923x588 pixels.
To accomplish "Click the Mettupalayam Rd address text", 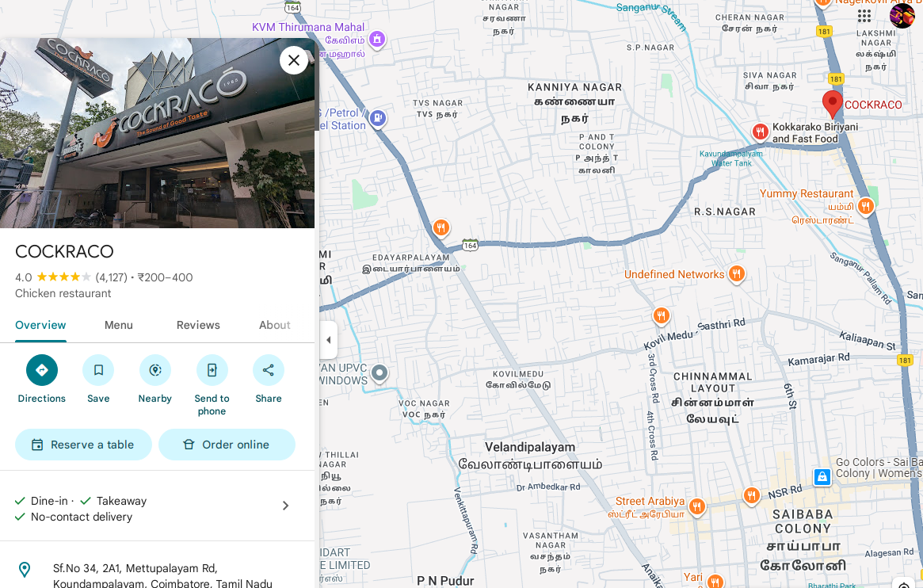I will point(162,575).
